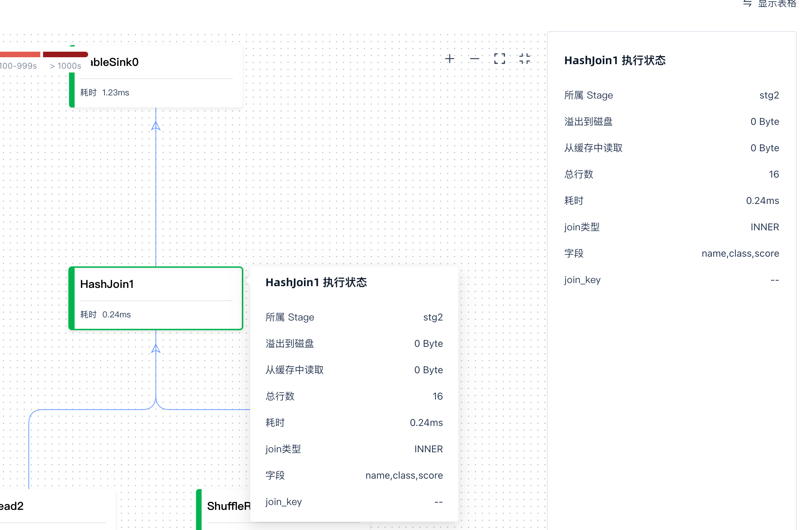Click the dark red >1000s legend bar

point(65,54)
